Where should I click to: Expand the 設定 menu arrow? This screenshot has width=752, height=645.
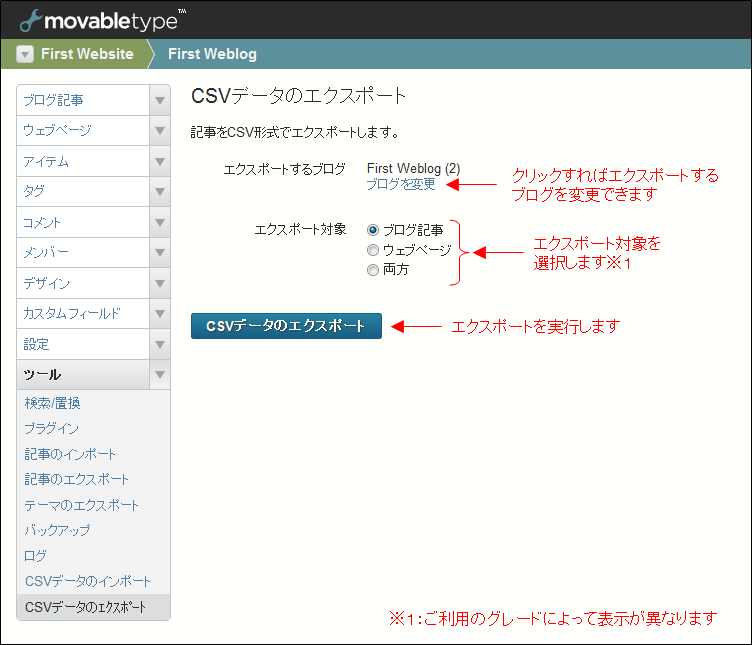pyautogui.click(x=160, y=344)
